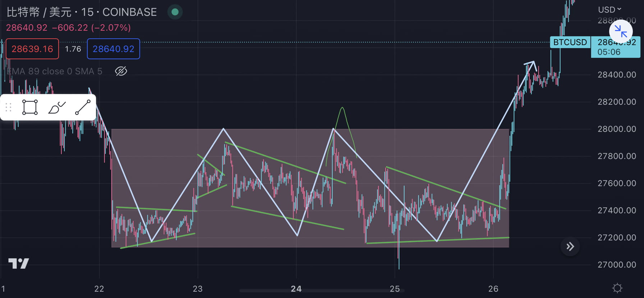Screen dimensions: 644x298
Task: Click the date label 26 on time axis
Action: (493, 289)
